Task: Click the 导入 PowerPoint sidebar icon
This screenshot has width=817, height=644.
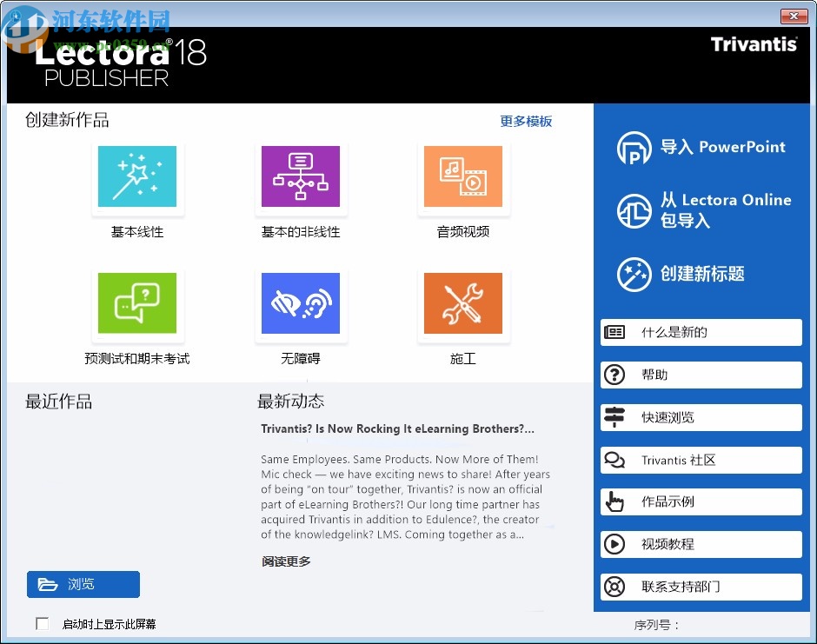Action: [x=633, y=148]
